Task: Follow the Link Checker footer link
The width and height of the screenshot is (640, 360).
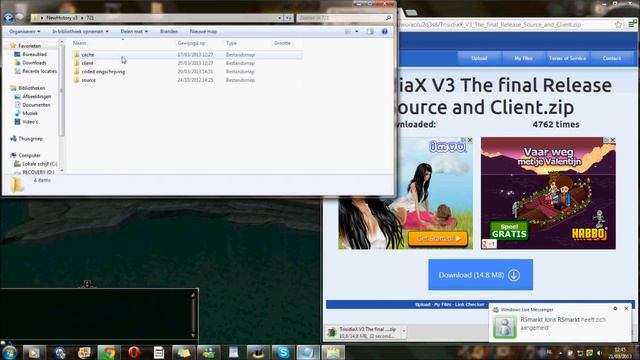Action: click(x=470, y=304)
